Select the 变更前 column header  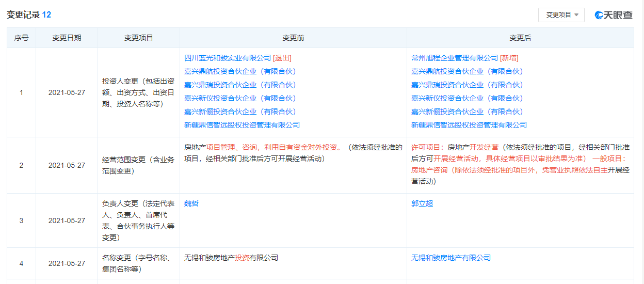coord(293,38)
